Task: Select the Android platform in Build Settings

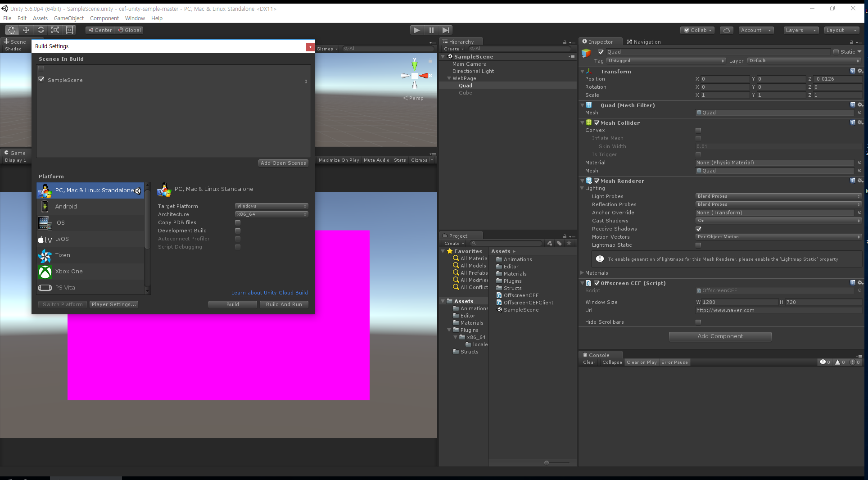Action: point(66,206)
